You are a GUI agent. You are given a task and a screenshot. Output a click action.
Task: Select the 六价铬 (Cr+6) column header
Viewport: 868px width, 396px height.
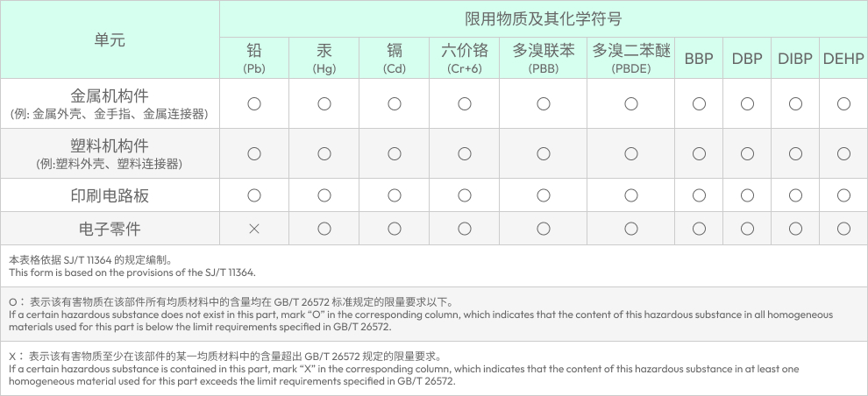click(465, 58)
